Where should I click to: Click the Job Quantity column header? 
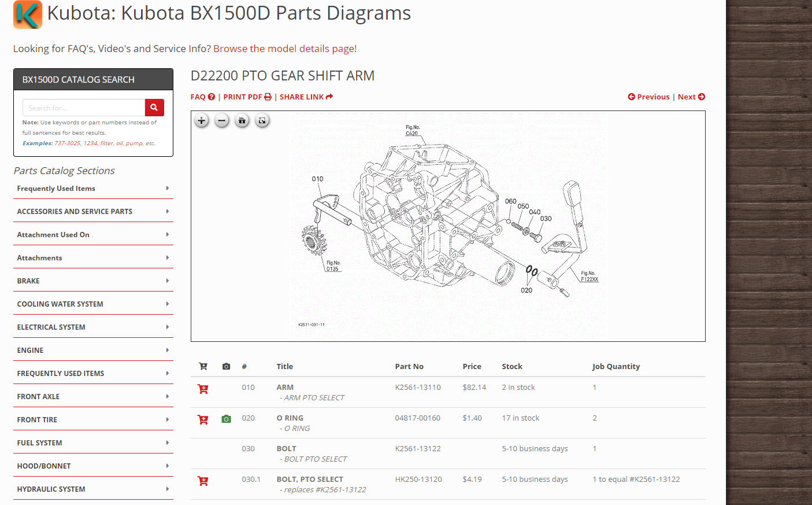pyautogui.click(x=616, y=366)
